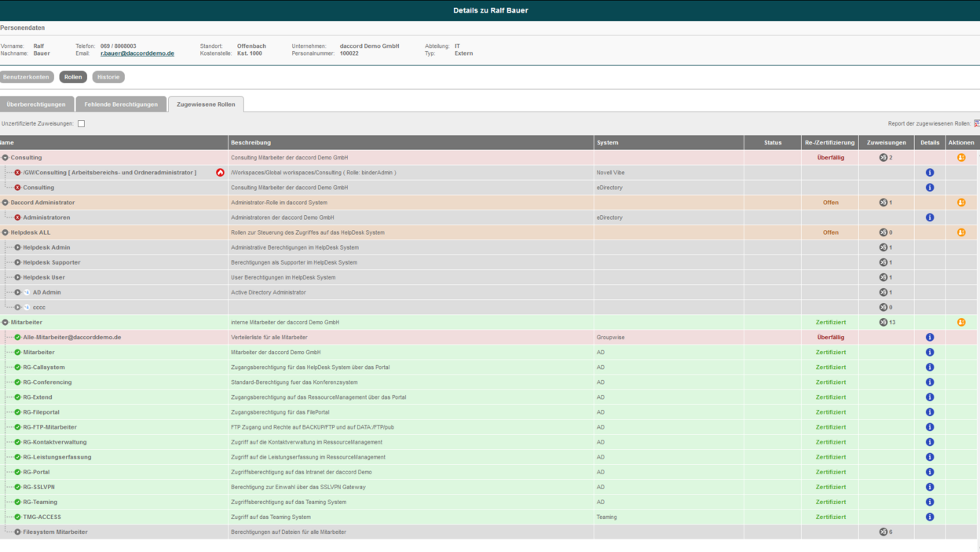Toggle the Unzertifizierte Zuweisungen checkbox
Viewport: 980px width, 552px height.
(x=81, y=124)
